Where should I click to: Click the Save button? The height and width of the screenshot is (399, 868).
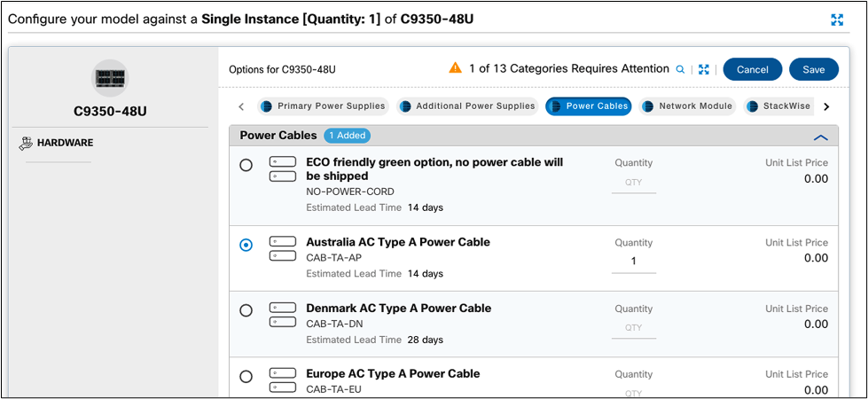(814, 70)
